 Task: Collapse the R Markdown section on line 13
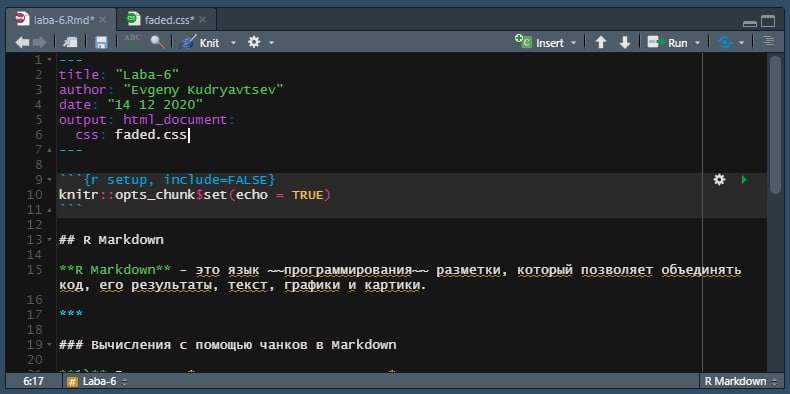[49, 239]
